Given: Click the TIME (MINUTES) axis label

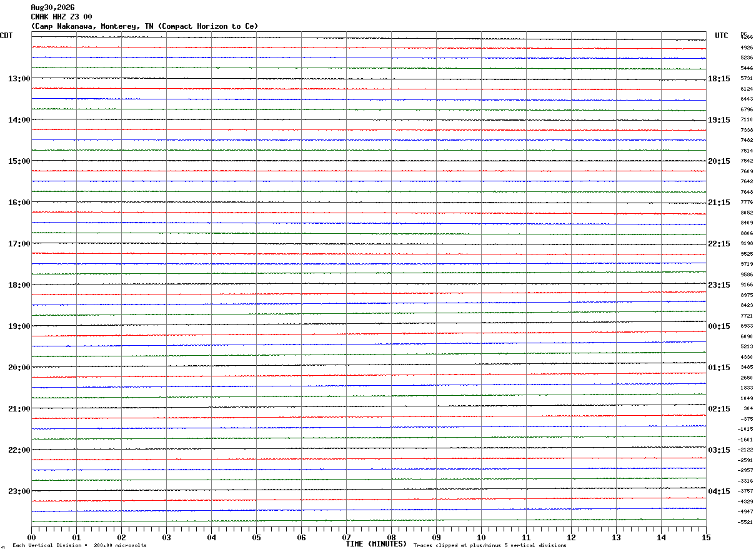Looking at the screenshot, I should (x=376, y=544).
